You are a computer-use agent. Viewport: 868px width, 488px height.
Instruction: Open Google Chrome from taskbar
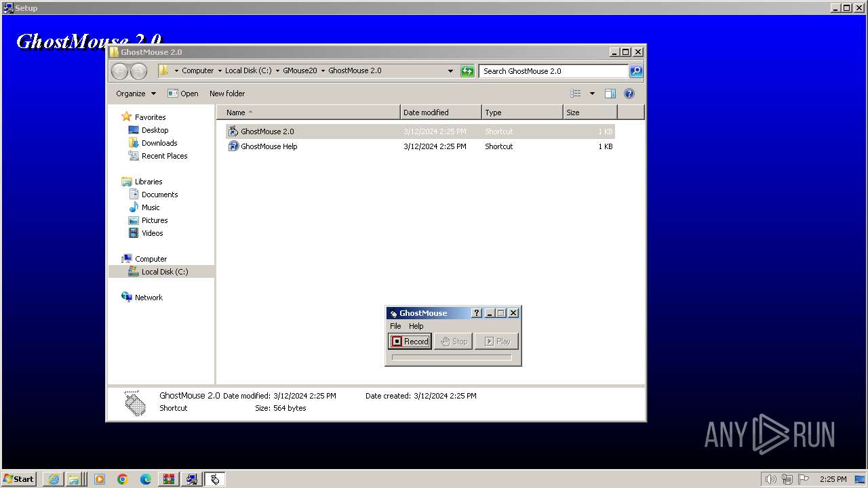[123, 479]
